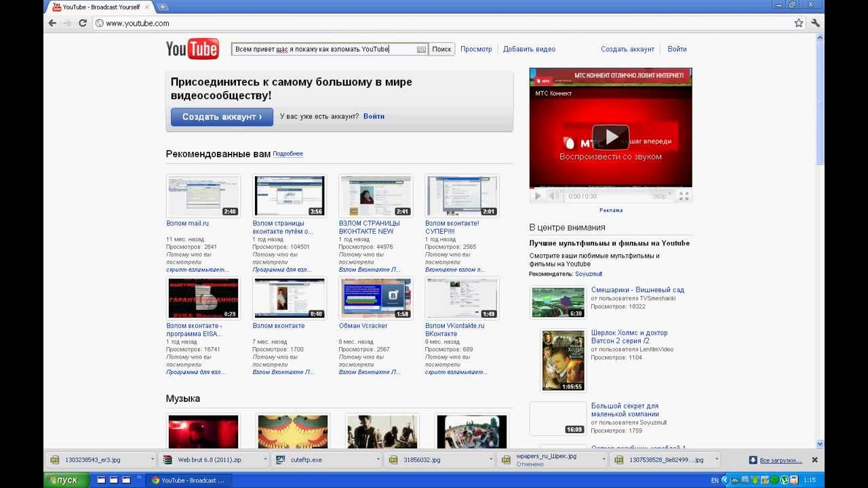The width and height of the screenshot is (868, 488).
Task: Click 'Войти' link next to 'У вас уже есть аккаунт?'
Action: (x=374, y=117)
